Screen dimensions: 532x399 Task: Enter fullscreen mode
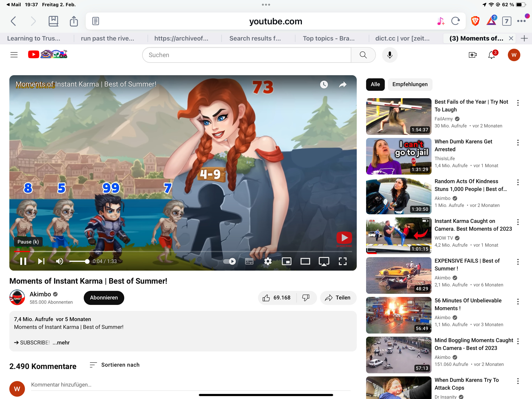(343, 261)
